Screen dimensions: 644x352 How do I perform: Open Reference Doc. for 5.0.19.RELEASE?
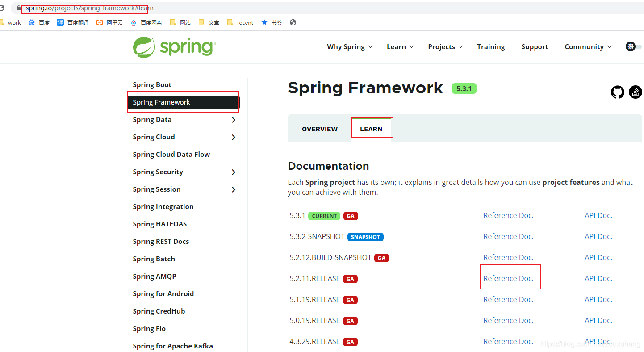[508, 320]
